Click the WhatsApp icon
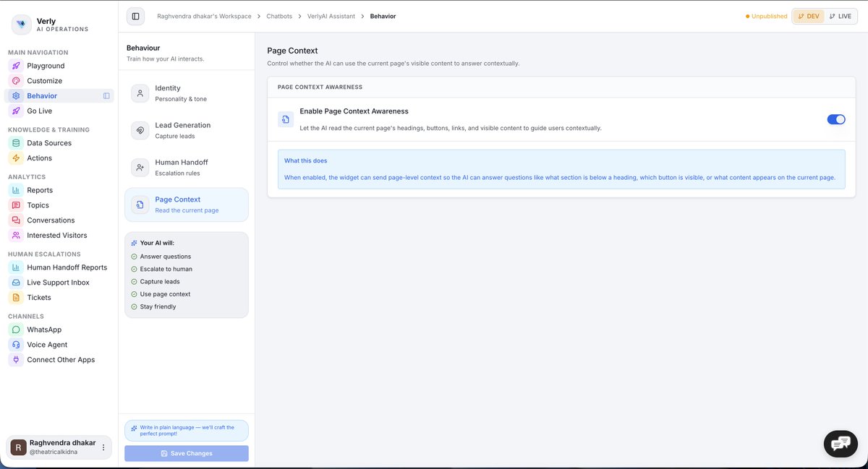This screenshot has height=469, width=868. (x=15, y=330)
